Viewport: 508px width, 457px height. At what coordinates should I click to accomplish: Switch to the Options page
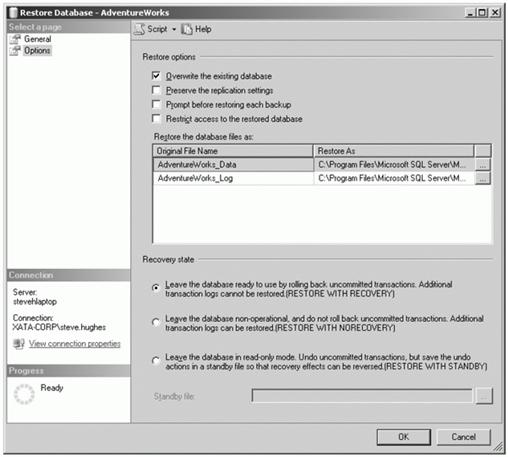click(x=37, y=51)
